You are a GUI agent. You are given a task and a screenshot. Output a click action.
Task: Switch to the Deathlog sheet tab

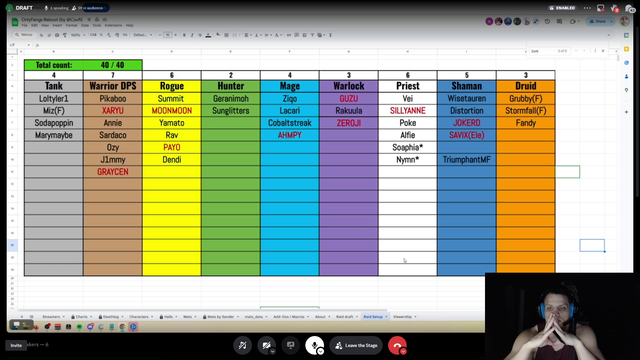click(111, 317)
